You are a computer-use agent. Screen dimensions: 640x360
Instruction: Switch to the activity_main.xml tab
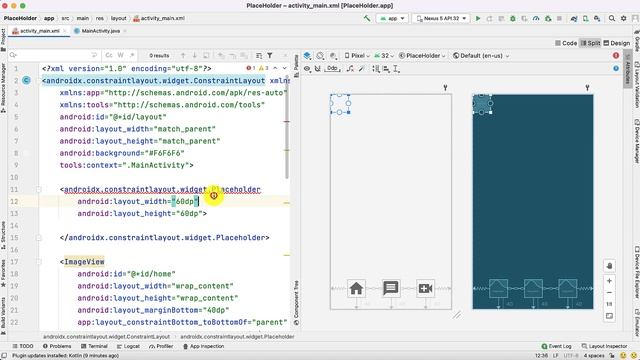pos(40,31)
